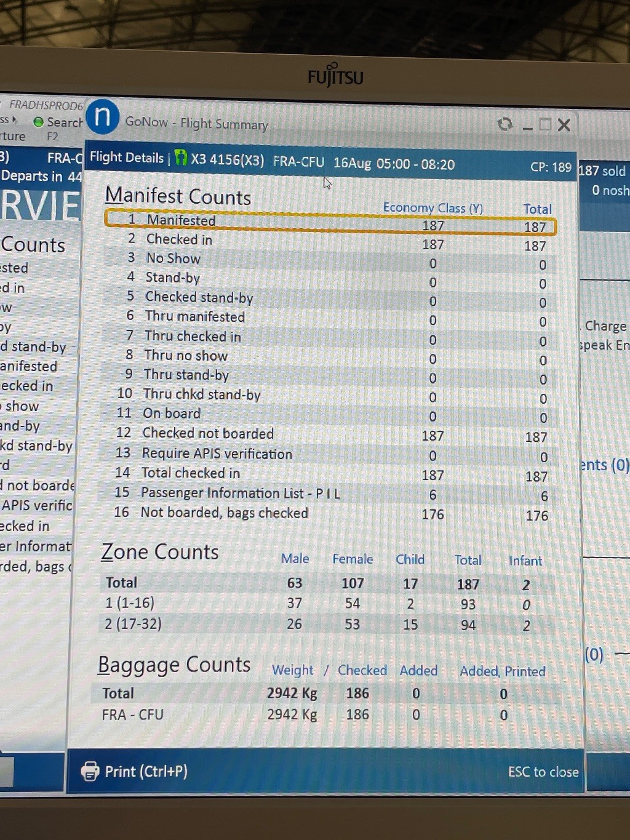Click the Flight Details label

pyautogui.click(x=127, y=158)
